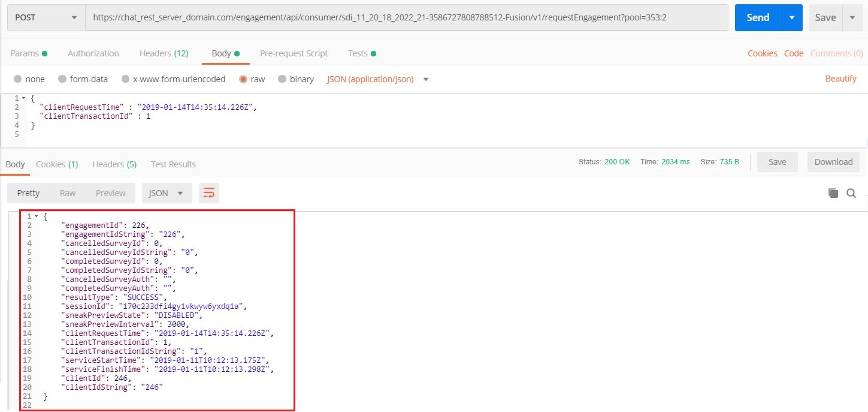Image resolution: width=868 pixels, height=412 pixels.
Task: Switch to the Tests tab
Action: tap(362, 53)
